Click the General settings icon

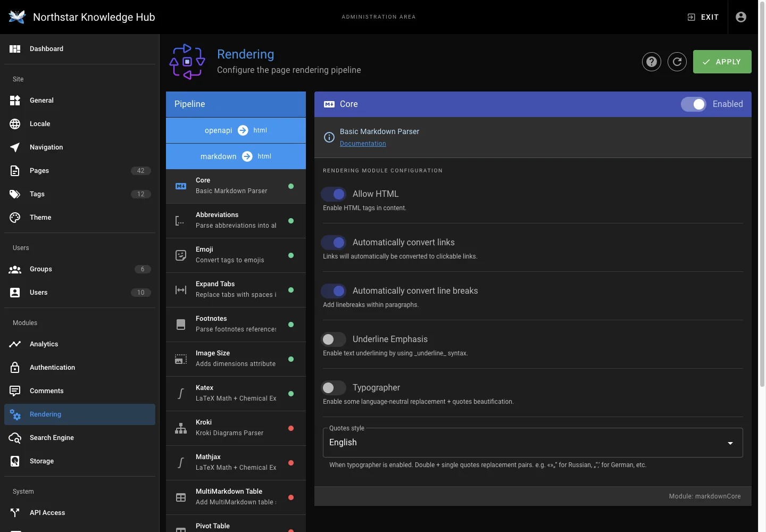15,101
